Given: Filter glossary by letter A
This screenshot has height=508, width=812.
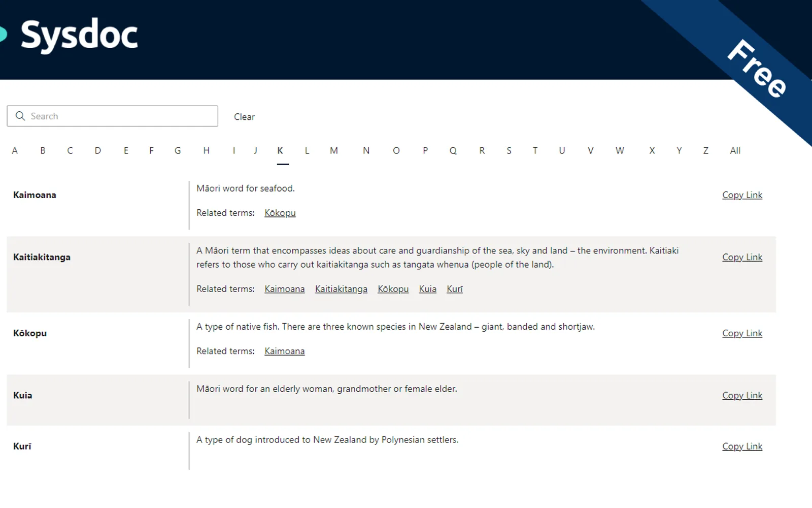Looking at the screenshot, I should click(x=15, y=150).
